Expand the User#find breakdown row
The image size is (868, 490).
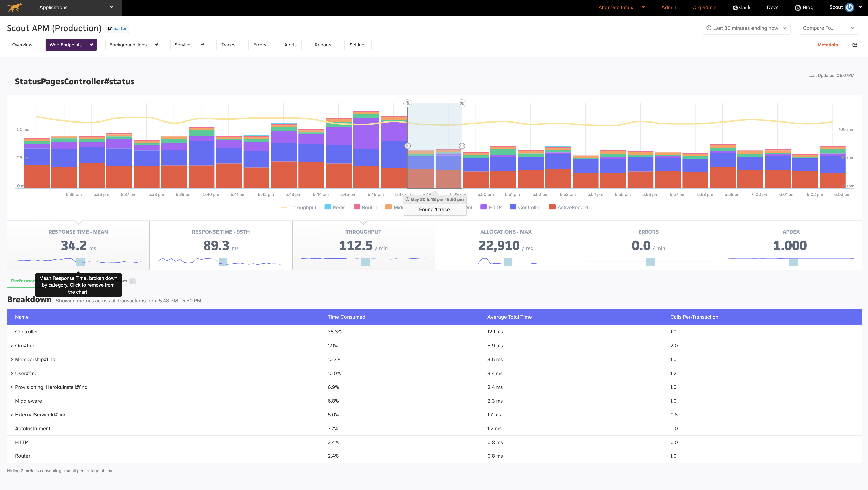[12, 373]
